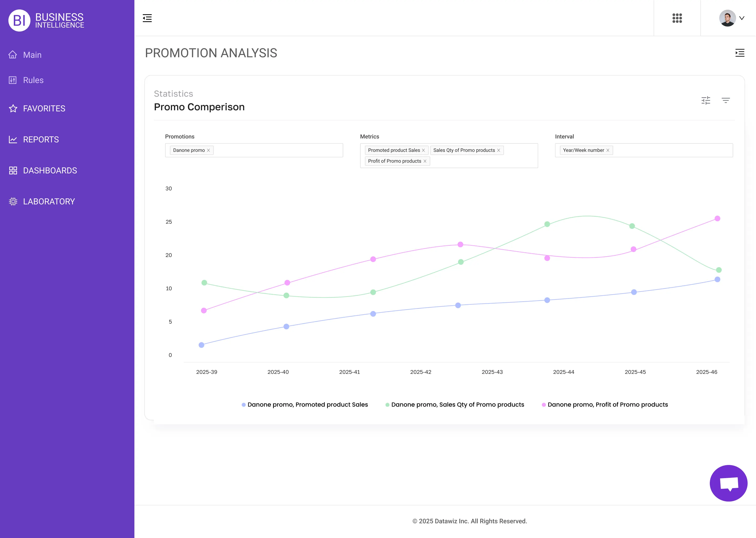This screenshot has height=538, width=756.
Task: Select the Laboratory chip icon
Action: tap(13, 201)
